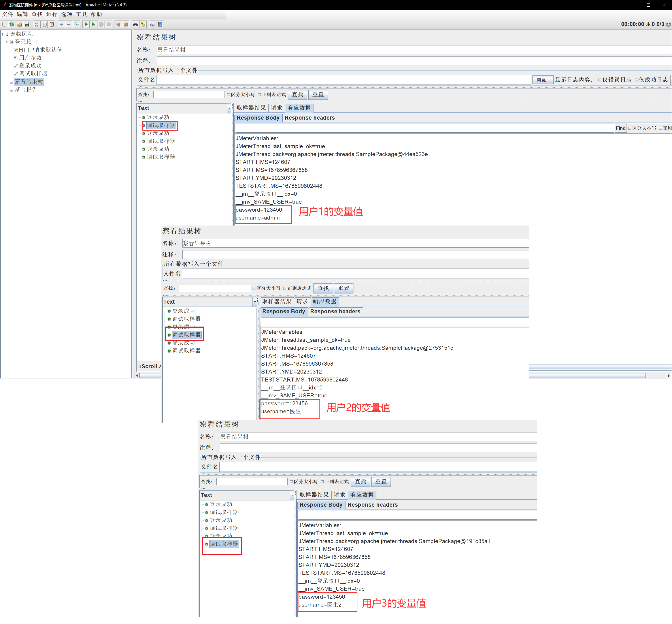Screen dimensions: 672x624
Task: Click the top 重置 button
Action: tap(318, 95)
